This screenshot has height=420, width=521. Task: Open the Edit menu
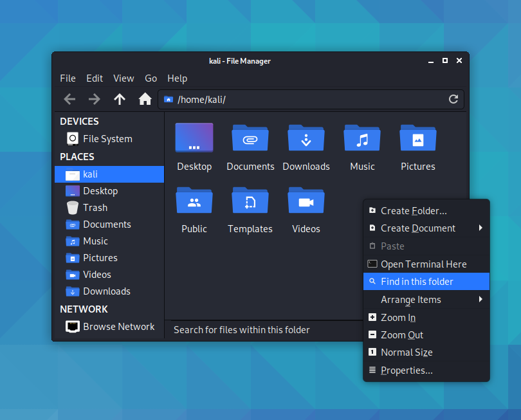click(95, 78)
